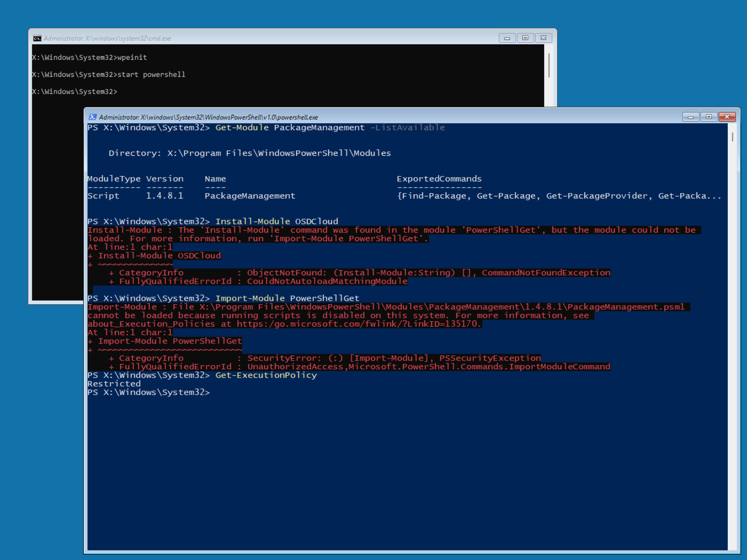
Task: Maximize the cmd.exe command prompt window
Action: (x=525, y=38)
